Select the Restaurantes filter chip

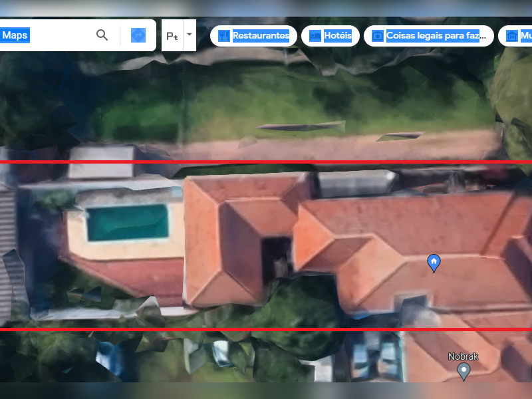255,36
